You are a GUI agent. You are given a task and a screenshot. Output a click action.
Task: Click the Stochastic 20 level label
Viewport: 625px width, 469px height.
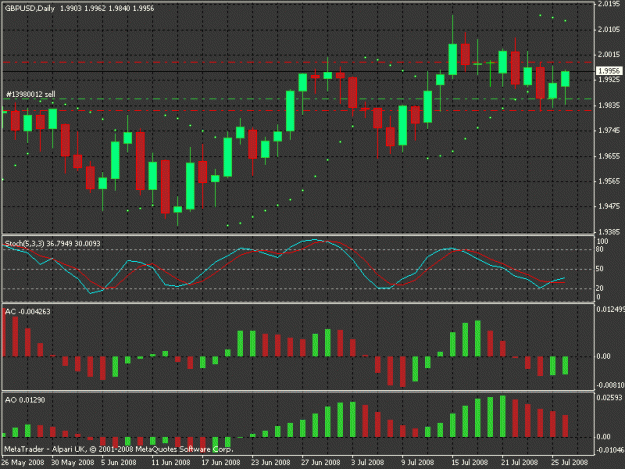(x=599, y=288)
